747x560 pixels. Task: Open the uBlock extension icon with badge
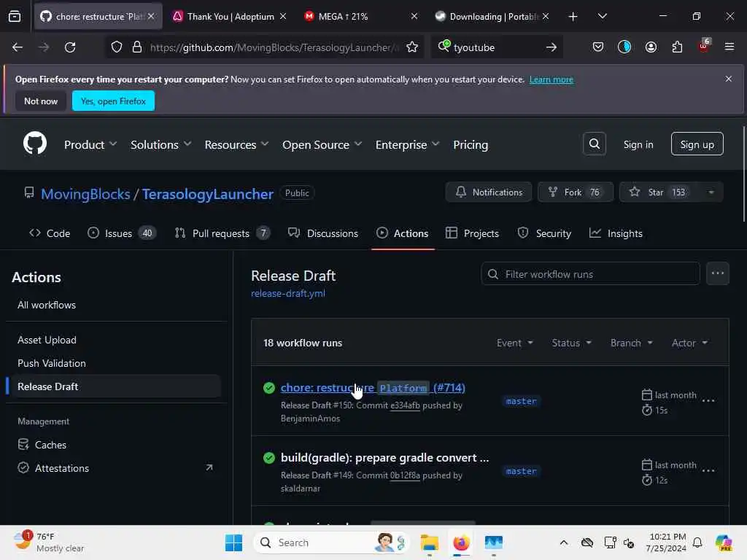[x=704, y=46]
